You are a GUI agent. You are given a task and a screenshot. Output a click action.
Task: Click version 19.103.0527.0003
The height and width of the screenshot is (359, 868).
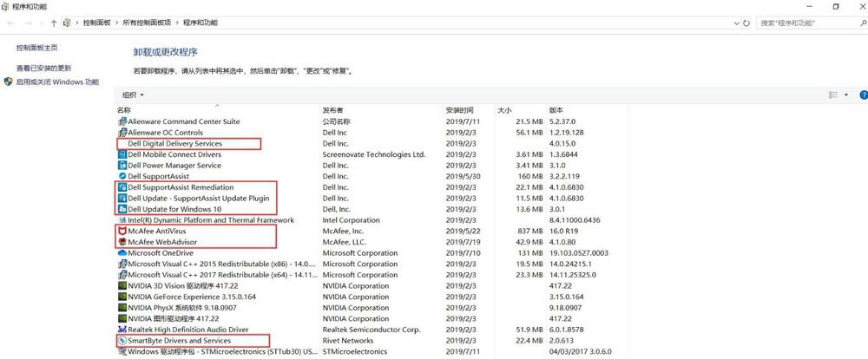click(x=578, y=253)
